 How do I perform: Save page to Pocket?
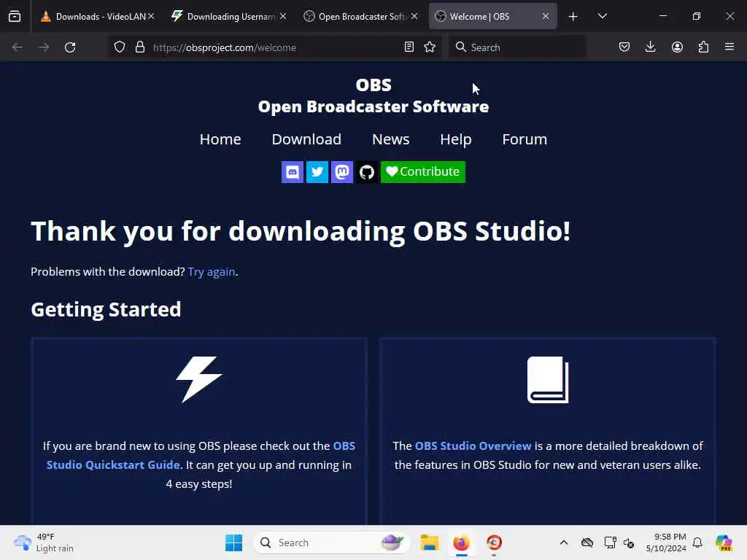(x=624, y=47)
